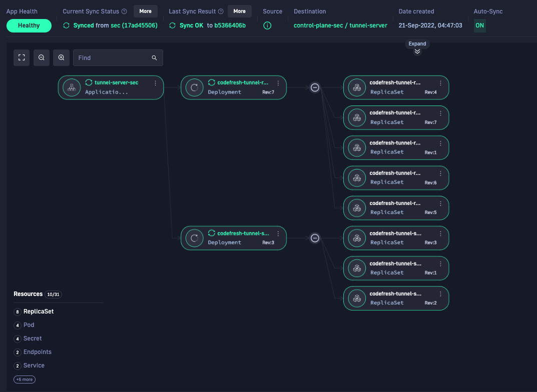Image resolution: width=537 pixels, height=392 pixels.
Task: Open More beside Last Sync Result
Action: 239,11
